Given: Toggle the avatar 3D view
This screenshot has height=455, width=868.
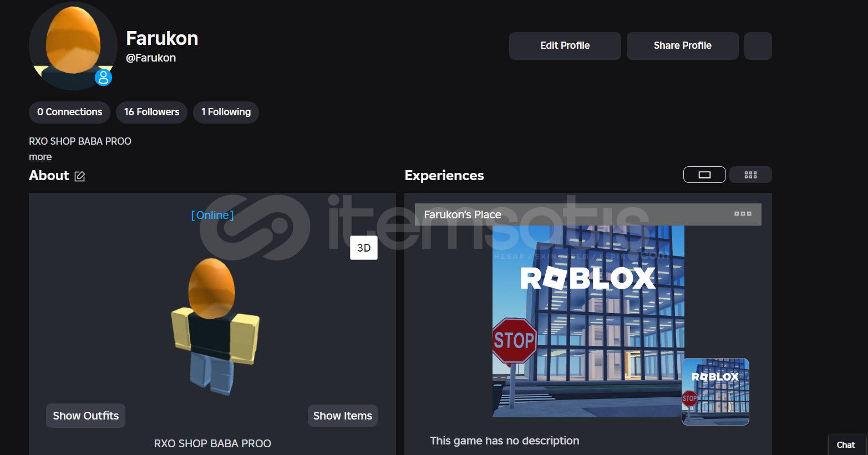Looking at the screenshot, I should [364, 248].
